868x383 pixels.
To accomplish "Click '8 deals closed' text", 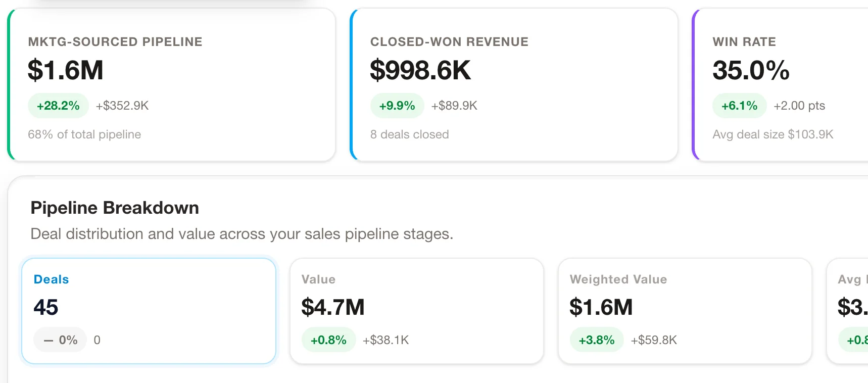I will tap(409, 134).
